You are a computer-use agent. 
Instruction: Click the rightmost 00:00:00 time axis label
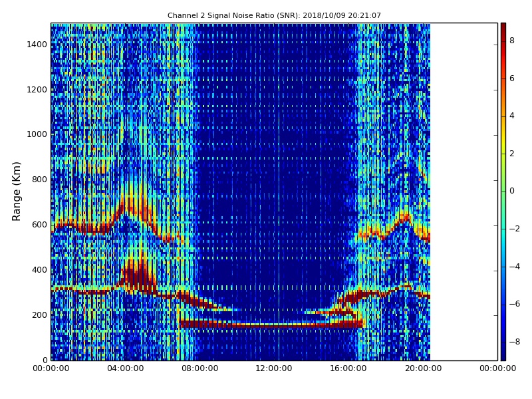[497, 368]
